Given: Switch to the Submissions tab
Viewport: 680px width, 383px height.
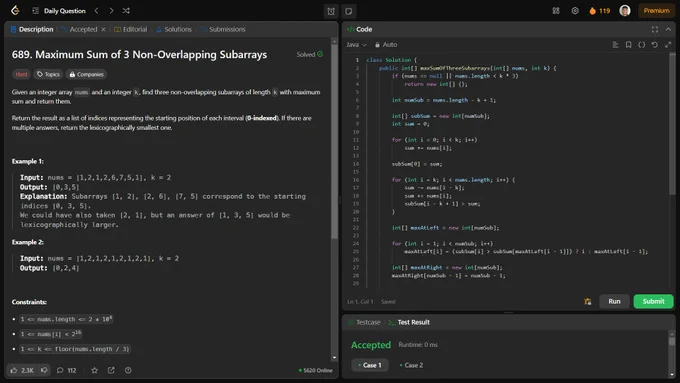Looking at the screenshot, I should coord(223,29).
